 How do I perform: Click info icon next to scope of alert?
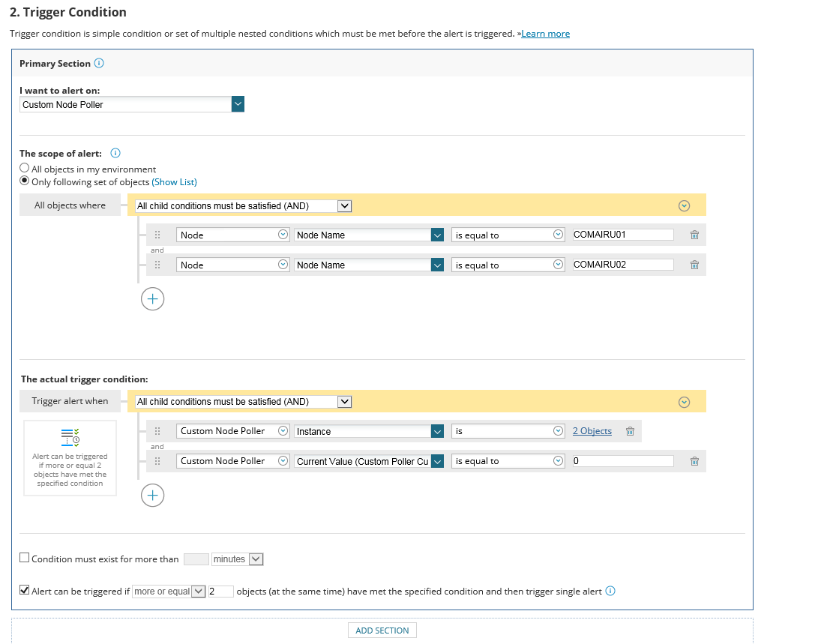115,153
